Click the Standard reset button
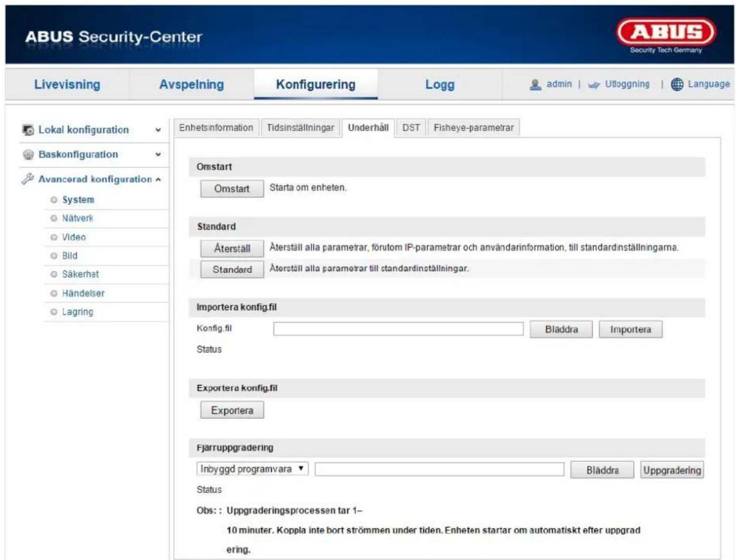 pos(232,269)
